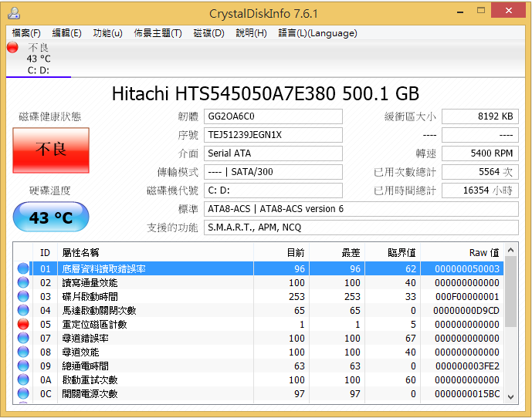
Task: Click raw value 00000000D9CD
Action: [466, 311]
